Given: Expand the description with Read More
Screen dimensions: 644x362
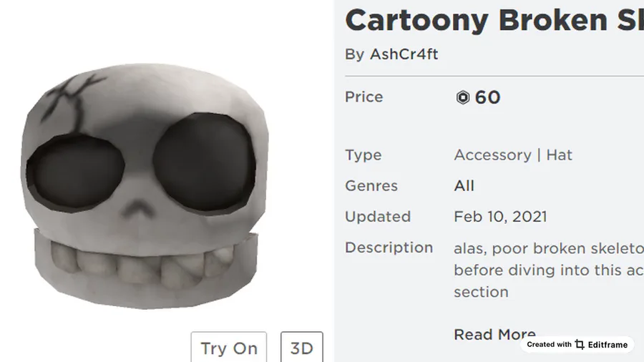Looking at the screenshot, I should pyautogui.click(x=494, y=334).
